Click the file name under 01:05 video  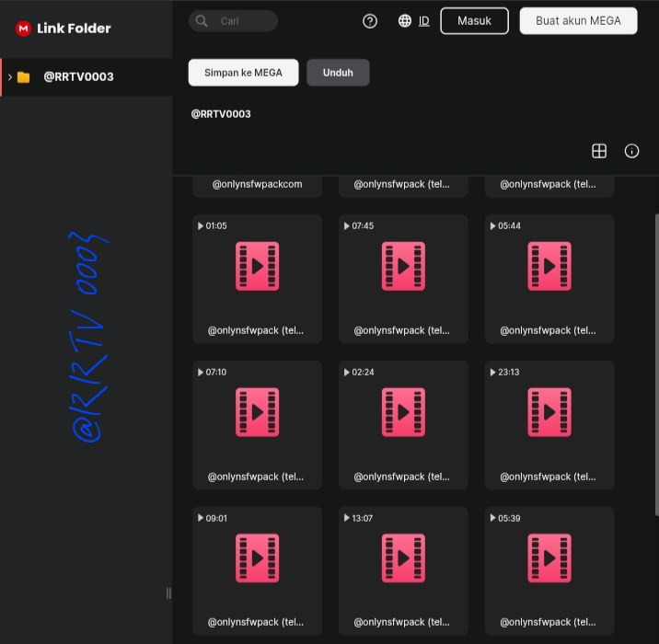(256, 330)
